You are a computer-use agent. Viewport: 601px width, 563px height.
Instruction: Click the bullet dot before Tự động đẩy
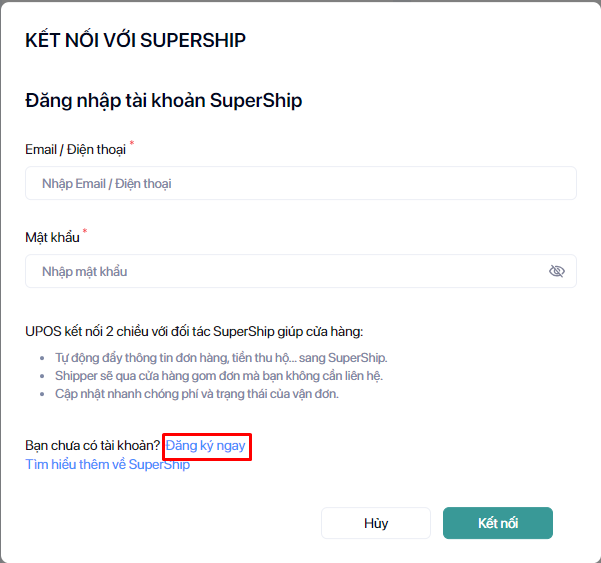44,358
